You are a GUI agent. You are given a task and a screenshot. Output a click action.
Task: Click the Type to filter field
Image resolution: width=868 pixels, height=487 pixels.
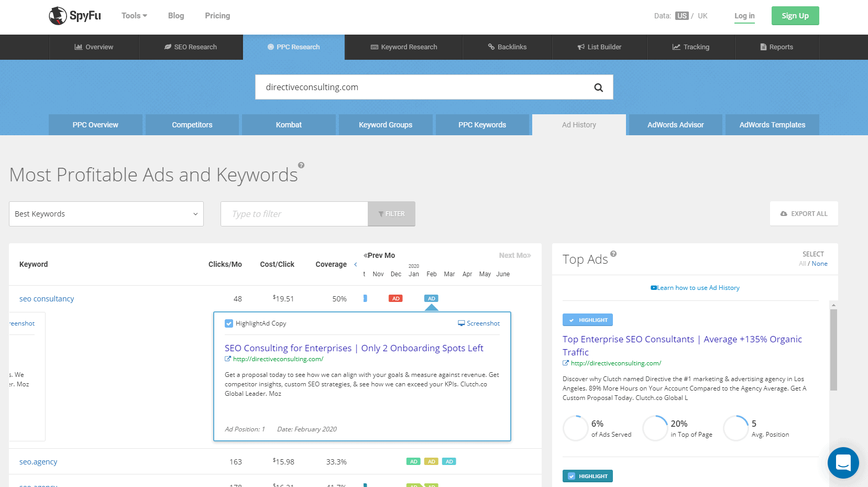[294, 214]
